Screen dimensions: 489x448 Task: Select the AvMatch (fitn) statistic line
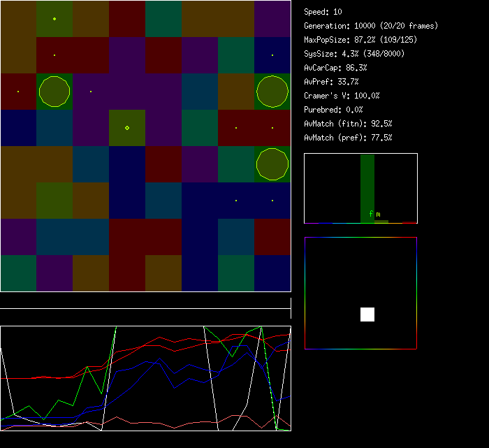[348, 124]
